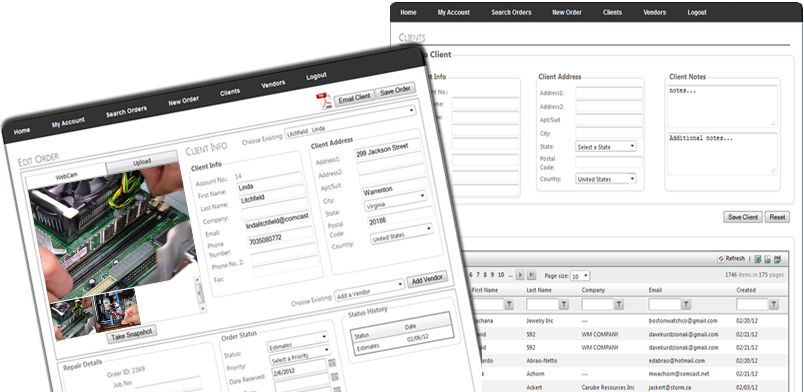Open the Status dropdown showing Estimates
The width and height of the screenshot is (804, 392).
(324, 338)
